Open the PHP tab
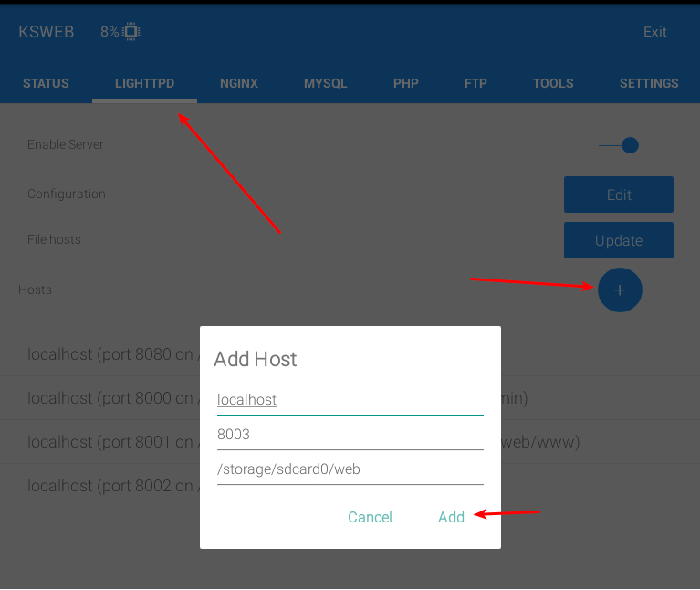The image size is (700, 590). tap(406, 83)
